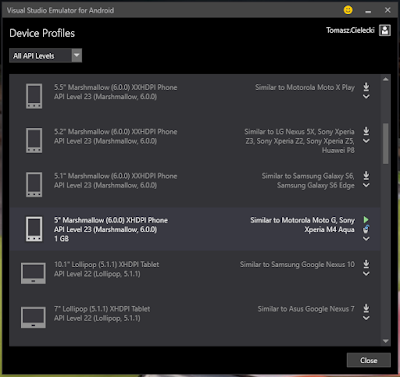Download the 10.1" Lollipop XHDPI Tablet profile
The height and width of the screenshot is (377, 400).
point(366,264)
